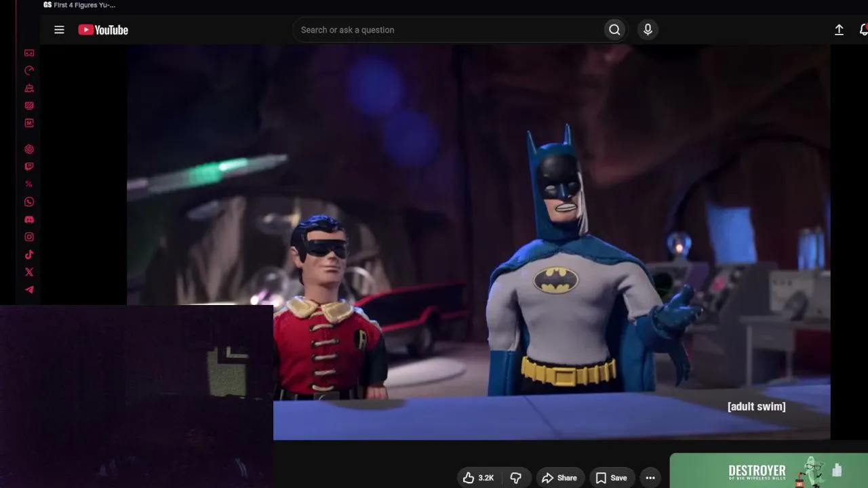
Task: Click the Batman and Robin video player
Action: tap(478, 243)
